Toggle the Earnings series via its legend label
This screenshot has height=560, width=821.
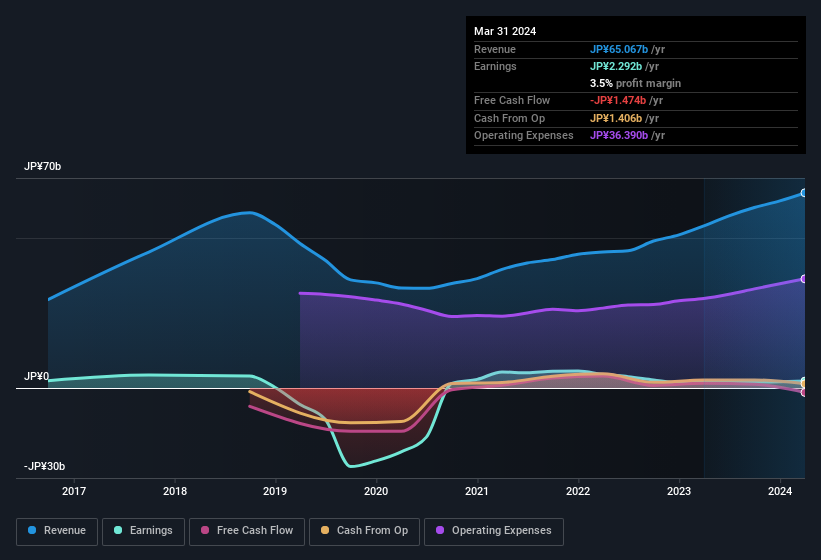pyautogui.click(x=151, y=531)
